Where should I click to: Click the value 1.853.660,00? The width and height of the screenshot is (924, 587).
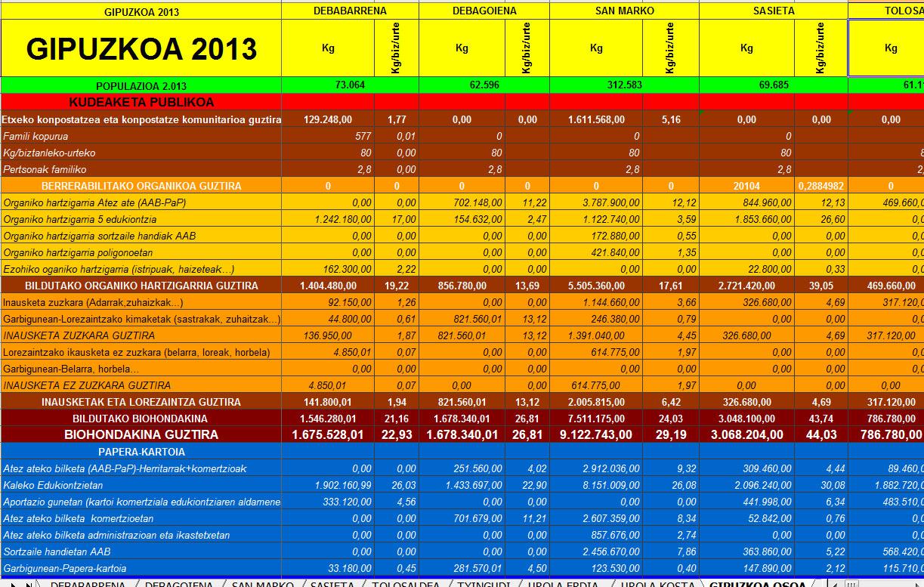(x=746, y=219)
